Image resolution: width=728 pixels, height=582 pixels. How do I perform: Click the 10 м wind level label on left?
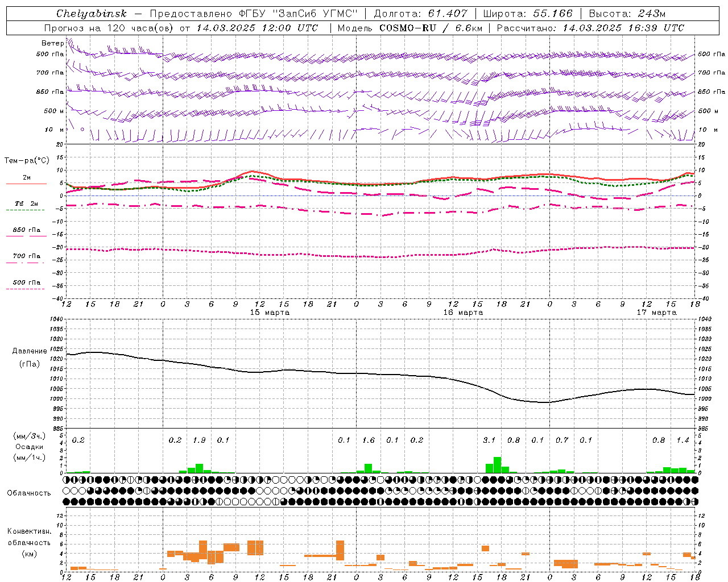coord(54,130)
